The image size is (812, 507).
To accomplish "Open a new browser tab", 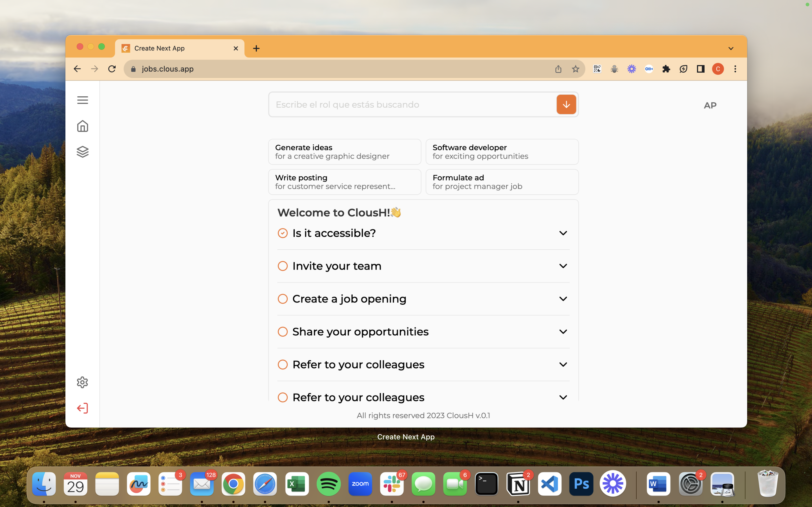I will pos(256,48).
